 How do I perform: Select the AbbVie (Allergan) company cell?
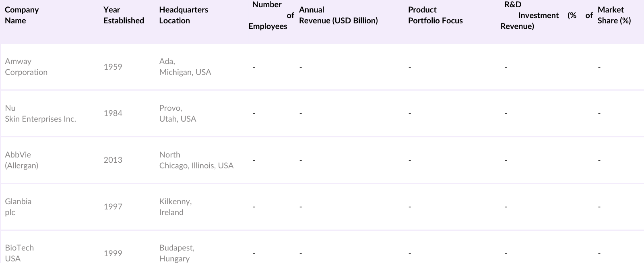pyautogui.click(x=22, y=160)
